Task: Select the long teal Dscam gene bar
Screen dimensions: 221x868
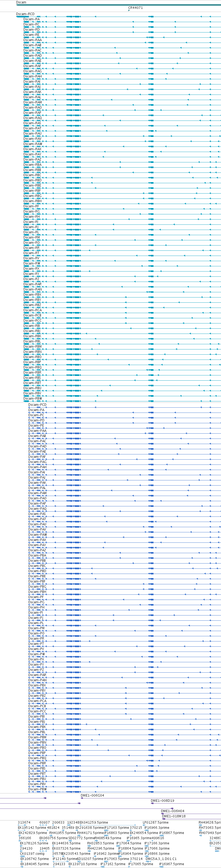Action: tap(119, 5)
